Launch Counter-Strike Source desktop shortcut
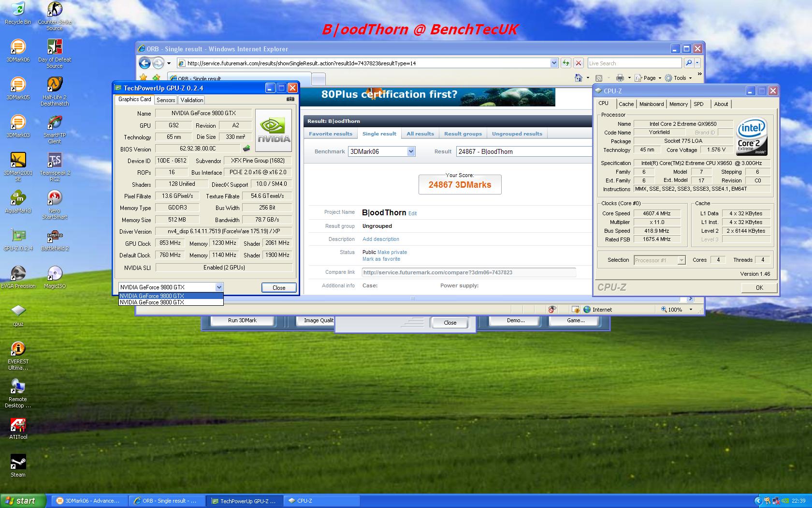Image resolution: width=812 pixels, height=508 pixels. point(55,15)
